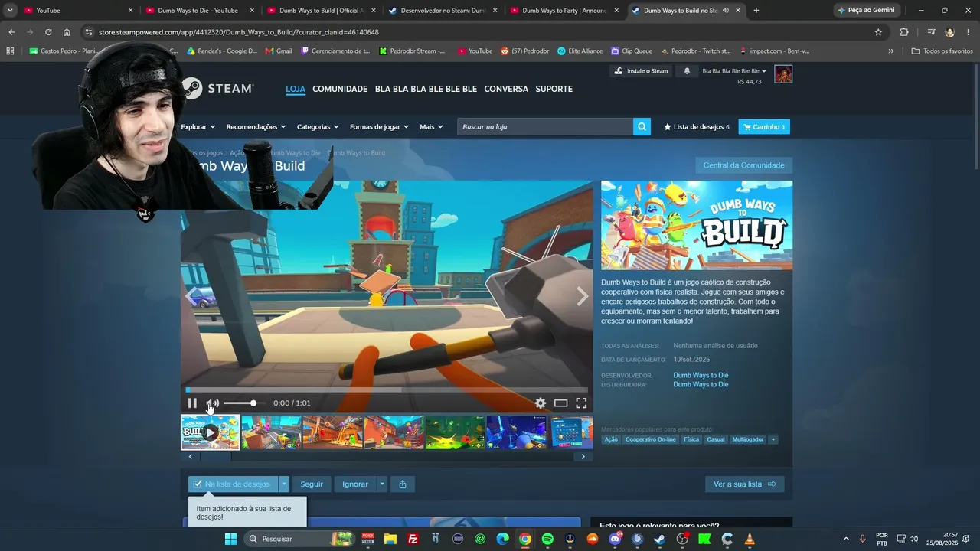Image resolution: width=980 pixels, height=551 pixels.
Task: Open Steam notifications bell
Action: pos(687,71)
